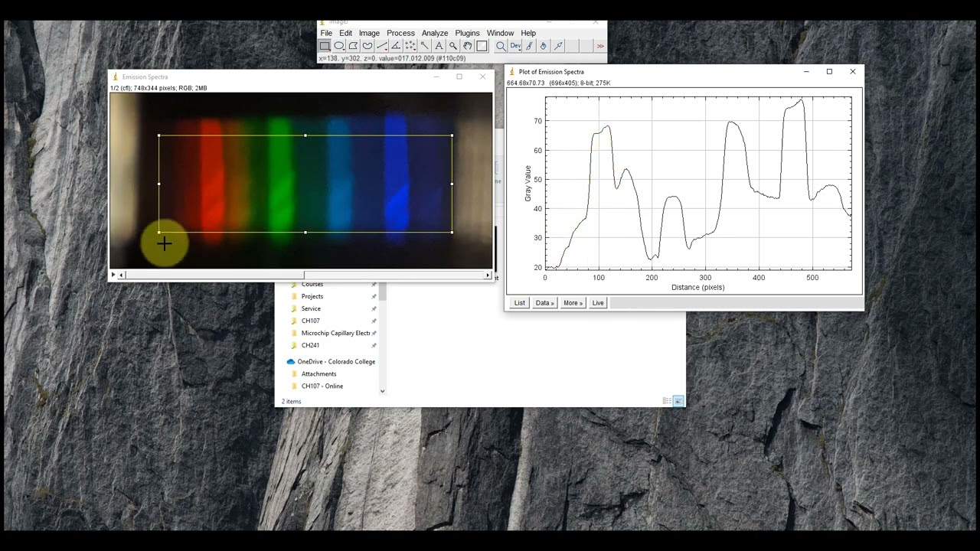Select the Oval selection tool
This screenshot has width=980, height=551.
tap(339, 46)
